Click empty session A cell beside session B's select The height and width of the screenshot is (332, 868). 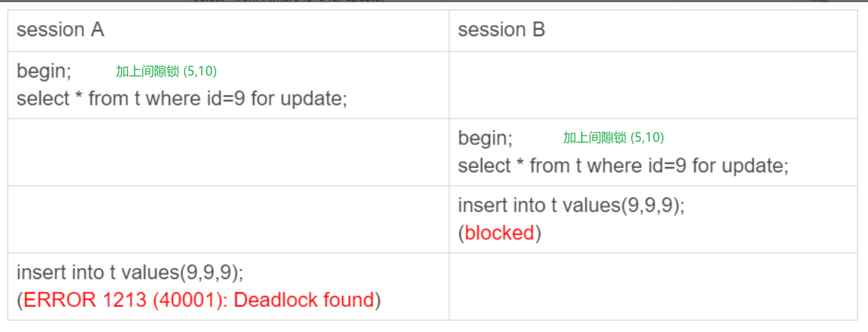pyautogui.click(x=228, y=152)
